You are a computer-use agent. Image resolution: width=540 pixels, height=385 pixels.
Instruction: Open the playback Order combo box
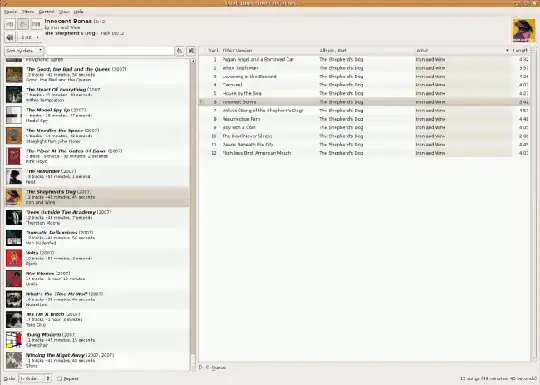[35, 378]
